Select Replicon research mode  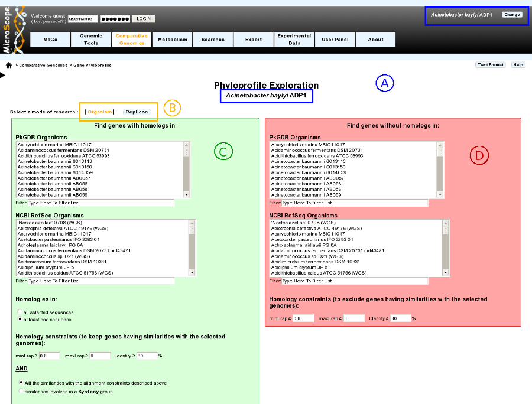tap(137, 112)
